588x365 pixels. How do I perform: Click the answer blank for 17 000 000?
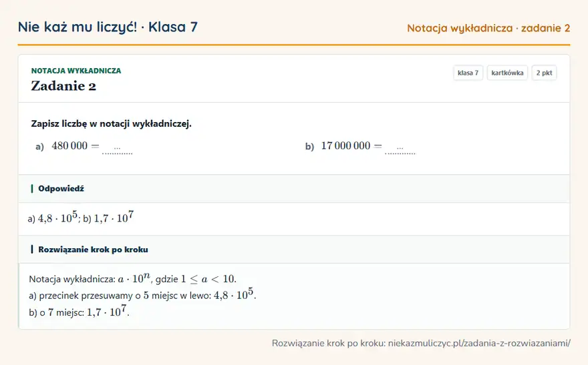coord(400,149)
